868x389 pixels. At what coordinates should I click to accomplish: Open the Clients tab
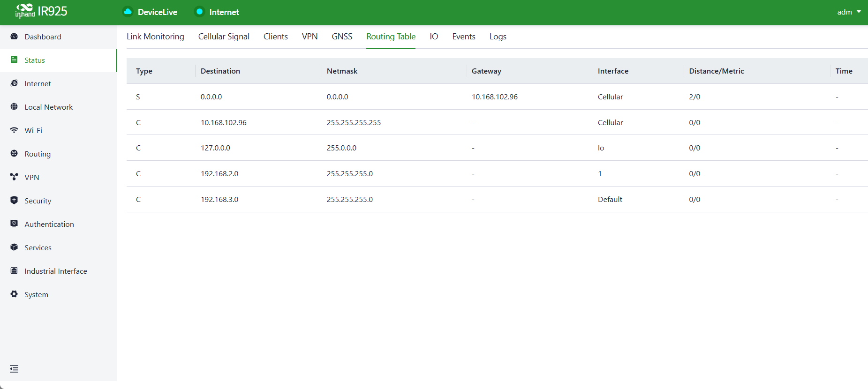pos(276,37)
